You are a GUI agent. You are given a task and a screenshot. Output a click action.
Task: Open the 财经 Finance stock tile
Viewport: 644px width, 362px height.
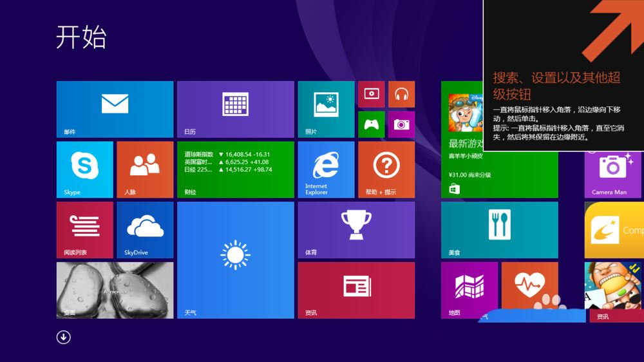[x=236, y=169]
